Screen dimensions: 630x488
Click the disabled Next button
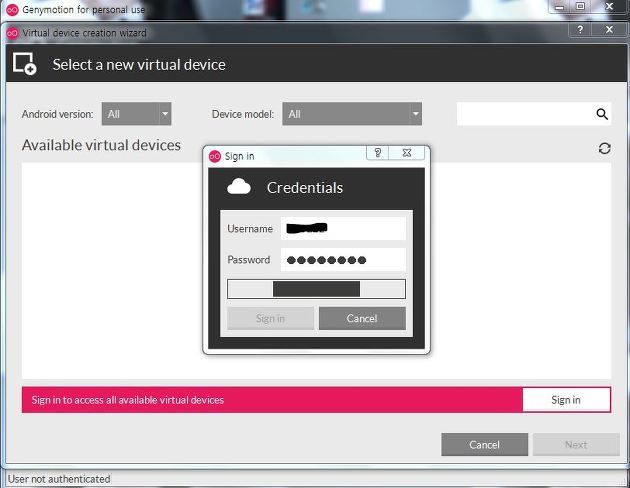pyautogui.click(x=576, y=444)
